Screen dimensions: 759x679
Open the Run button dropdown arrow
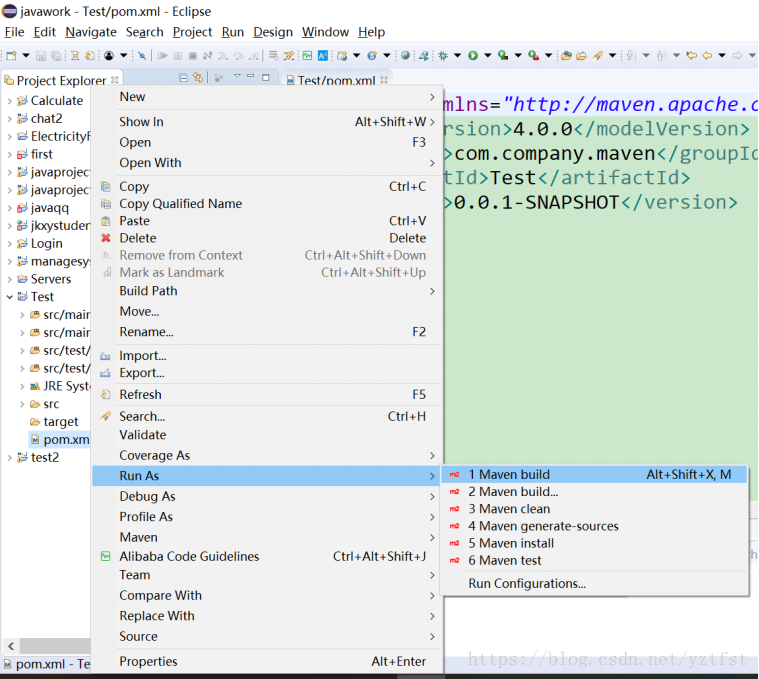pyautogui.click(x=487, y=55)
